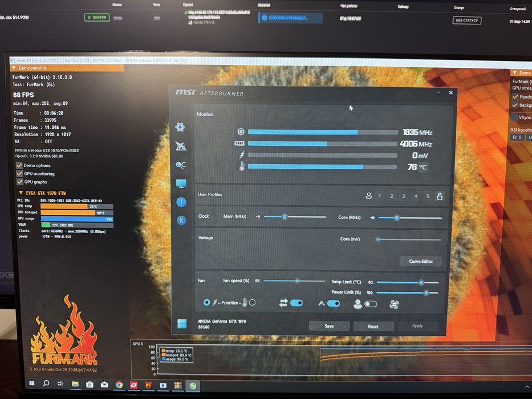Select the fighter jet skin icon in sidebar
532x399 pixels.
(181, 146)
